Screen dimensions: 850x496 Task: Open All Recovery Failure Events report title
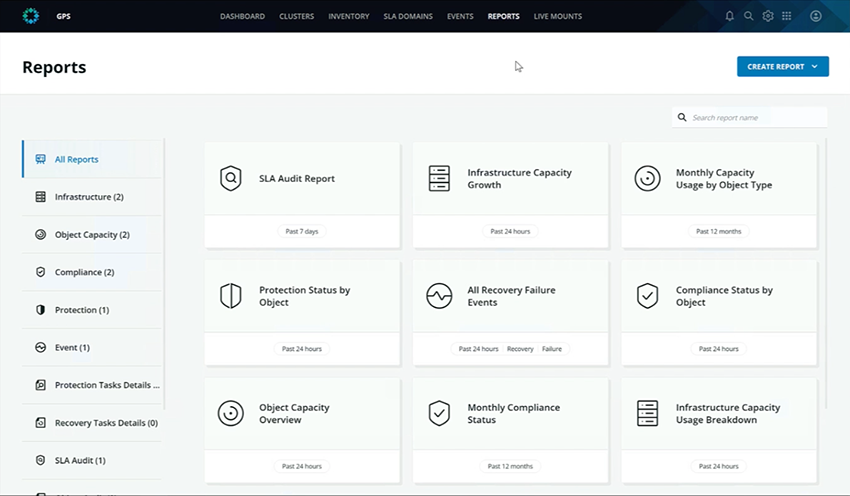coord(511,296)
